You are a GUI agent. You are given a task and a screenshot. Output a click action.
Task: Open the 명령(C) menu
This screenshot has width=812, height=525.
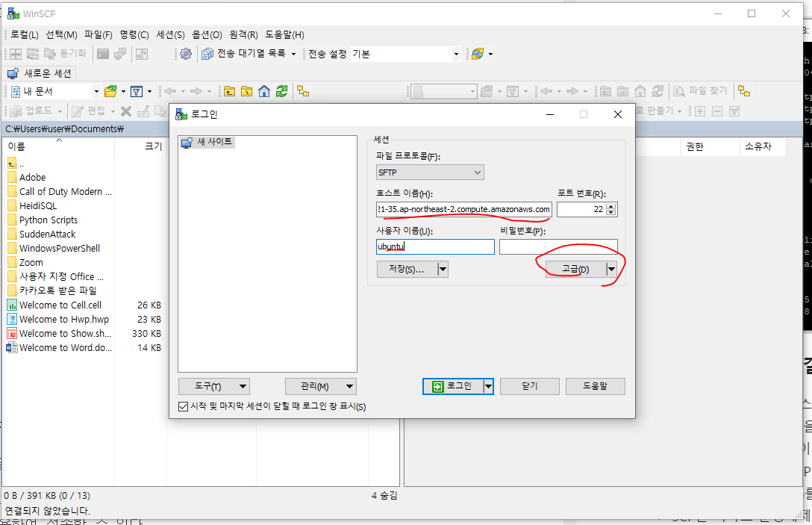click(134, 34)
